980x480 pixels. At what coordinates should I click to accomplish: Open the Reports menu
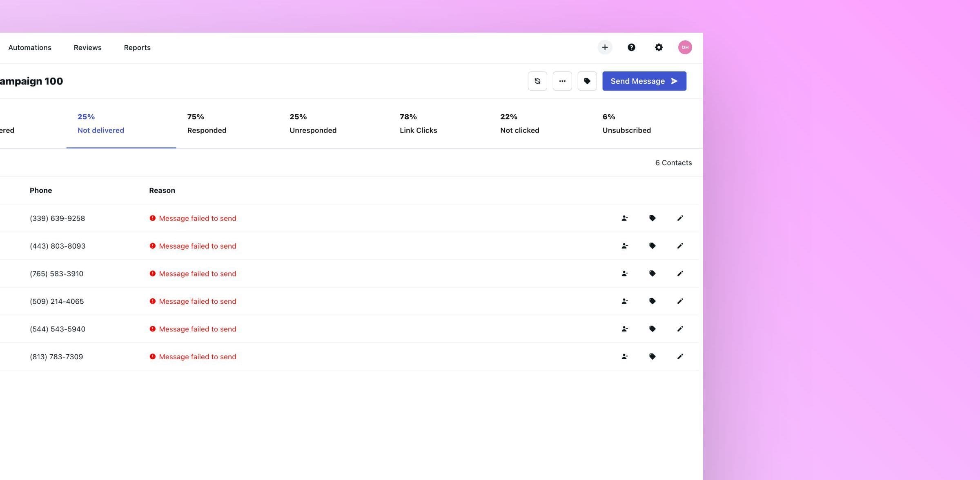point(137,47)
